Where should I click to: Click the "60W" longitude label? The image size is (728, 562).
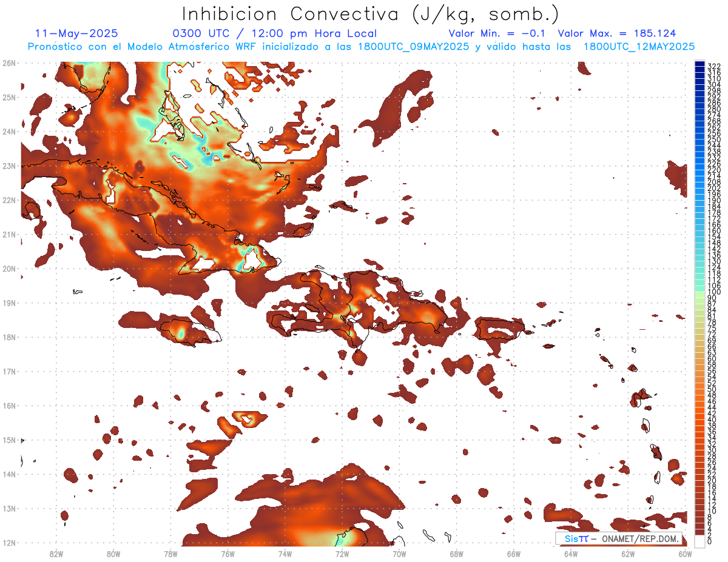coord(685,554)
